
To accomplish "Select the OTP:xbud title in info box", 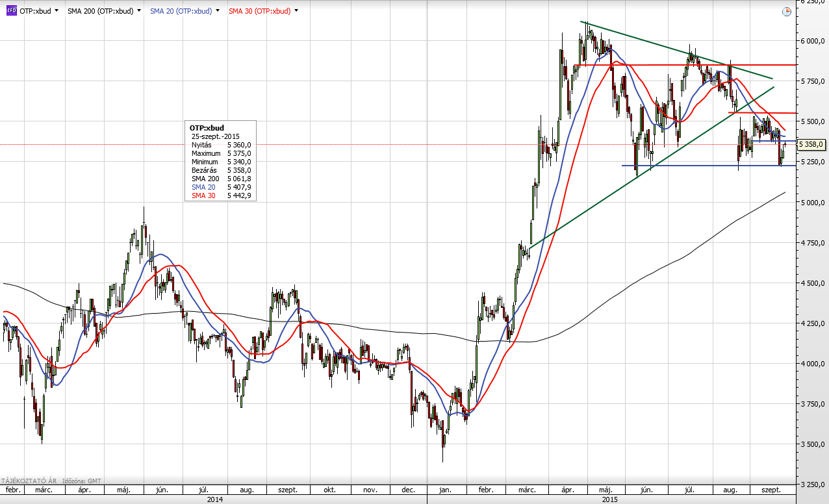I will pyautogui.click(x=207, y=128).
